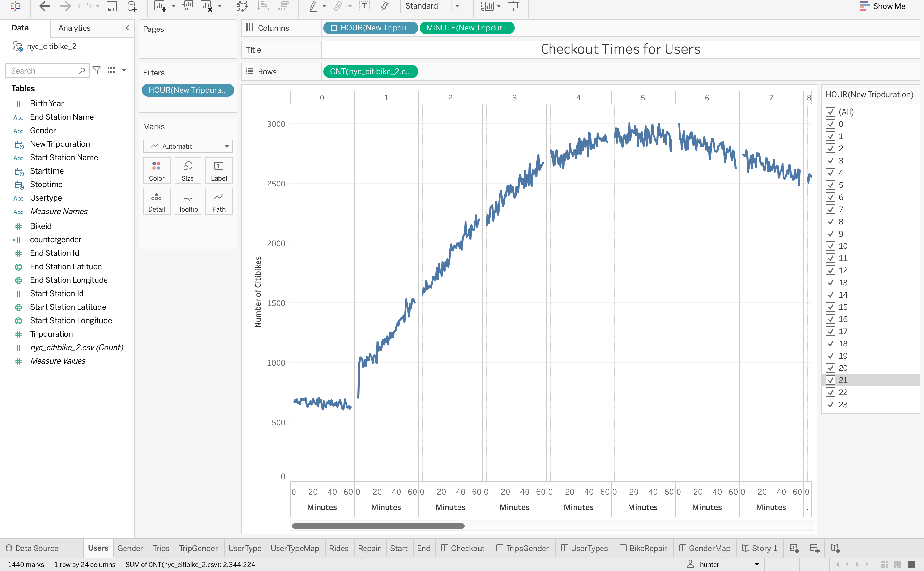This screenshot has width=924, height=571.
Task: Click the HOUR(New Tripduration) filter pill
Action: pyautogui.click(x=188, y=90)
